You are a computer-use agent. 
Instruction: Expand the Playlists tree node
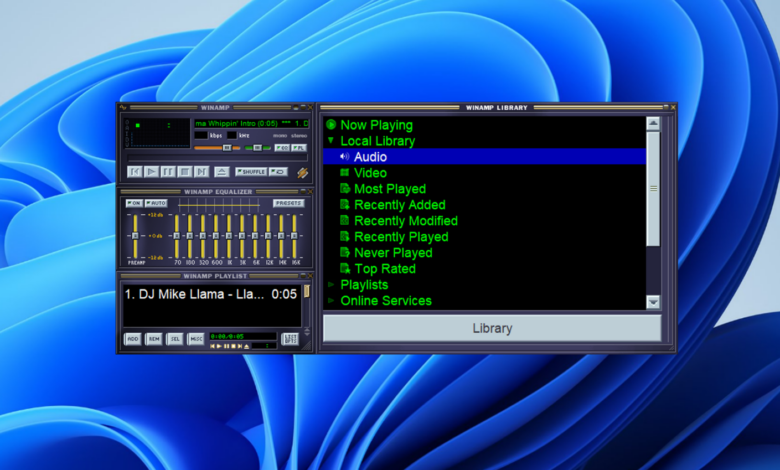click(x=331, y=284)
